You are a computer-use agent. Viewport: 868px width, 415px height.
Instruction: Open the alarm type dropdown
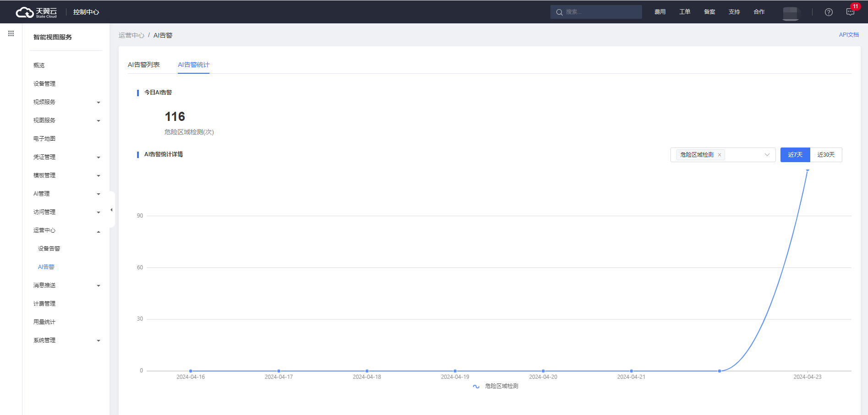[x=767, y=155]
